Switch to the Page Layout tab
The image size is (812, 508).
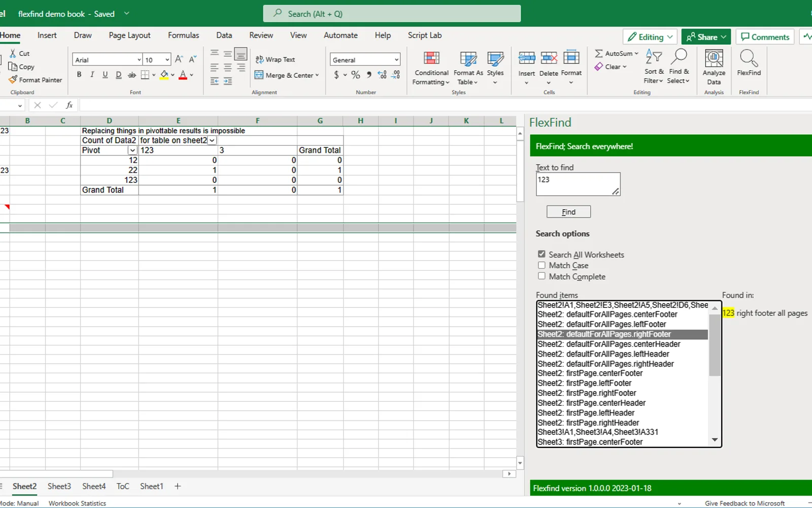pyautogui.click(x=129, y=35)
